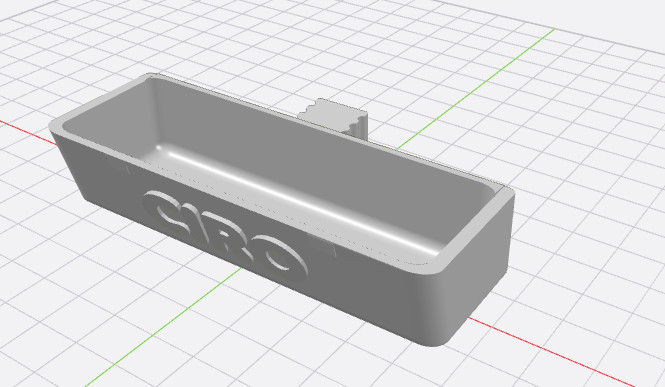
Task: Click the highlighted fillet along the tray's inner bottom
Action: [x=297, y=199]
